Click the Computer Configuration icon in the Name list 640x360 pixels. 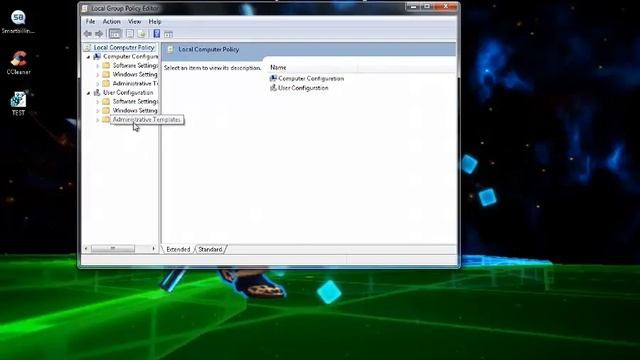tap(273, 78)
